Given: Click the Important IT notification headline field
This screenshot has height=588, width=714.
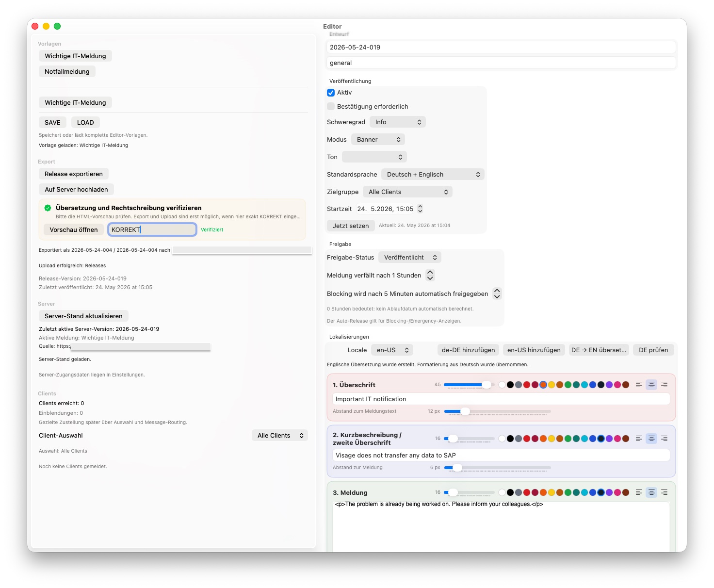Looking at the screenshot, I should point(501,399).
